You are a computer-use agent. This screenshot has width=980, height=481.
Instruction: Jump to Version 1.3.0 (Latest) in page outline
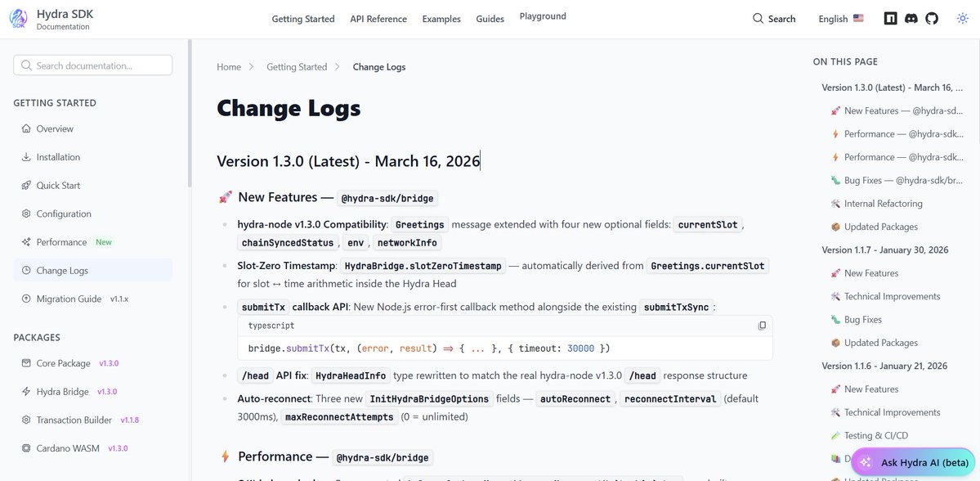[x=893, y=88]
